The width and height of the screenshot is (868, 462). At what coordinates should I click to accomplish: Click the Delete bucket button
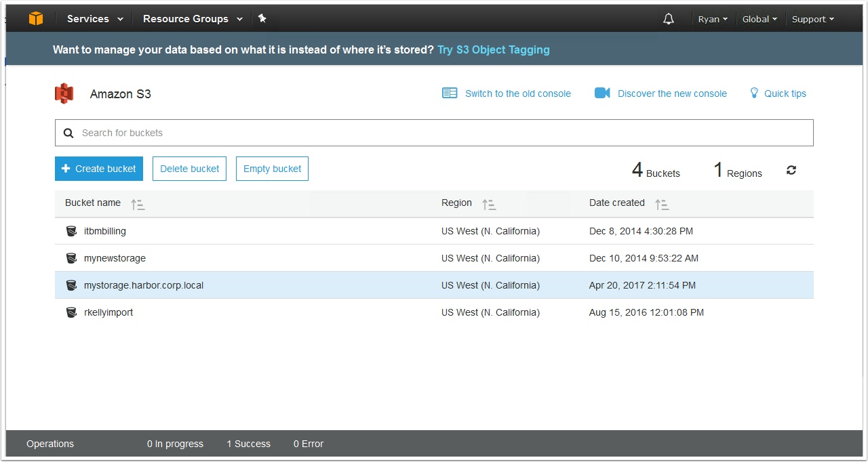(190, 169)
